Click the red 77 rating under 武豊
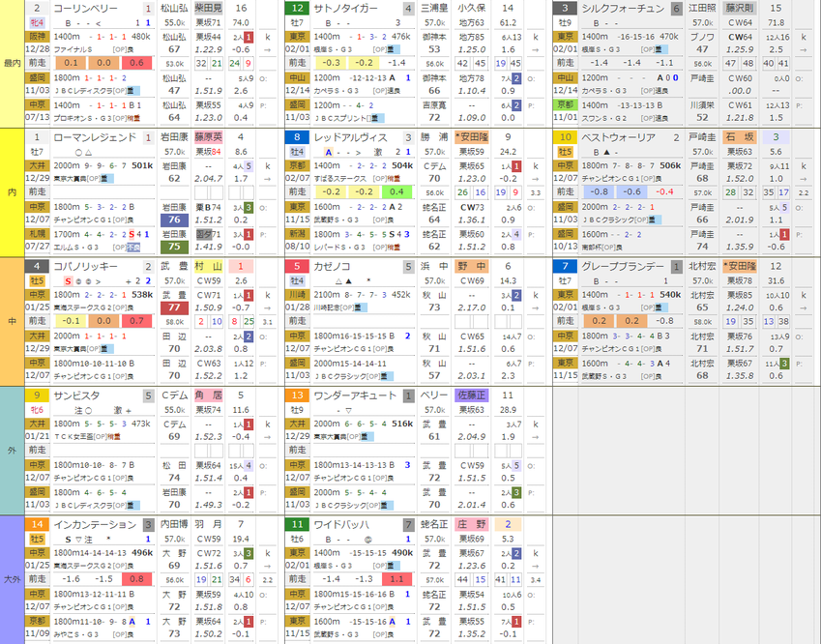This screenshot has width=821, height=644. 174,307
